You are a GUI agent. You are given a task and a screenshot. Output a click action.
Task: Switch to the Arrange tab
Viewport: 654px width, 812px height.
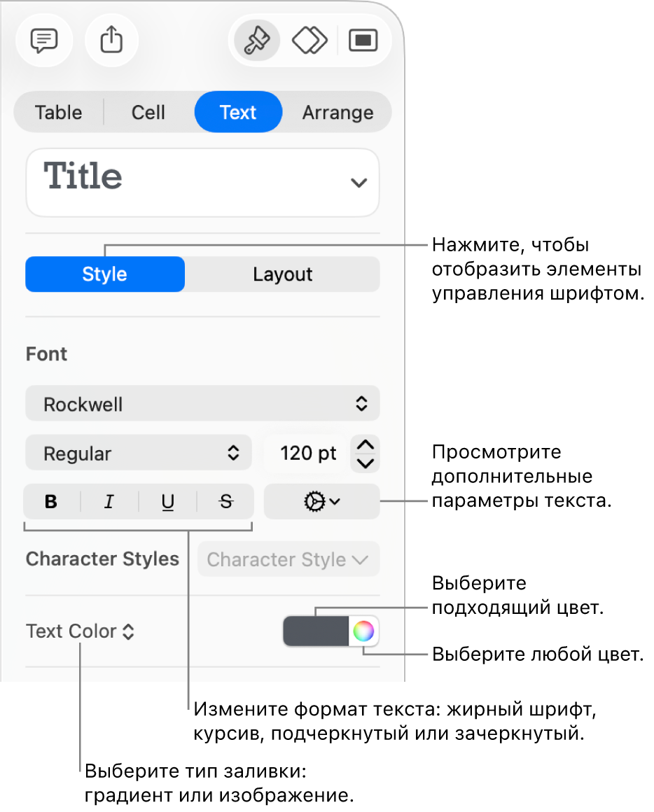pyautogui.click(x=338, y=113)
